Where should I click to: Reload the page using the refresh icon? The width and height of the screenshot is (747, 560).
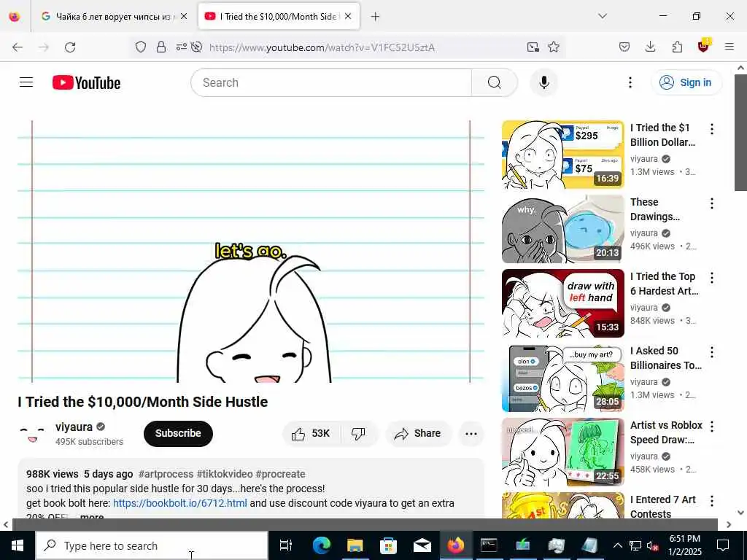pos(70,47)
